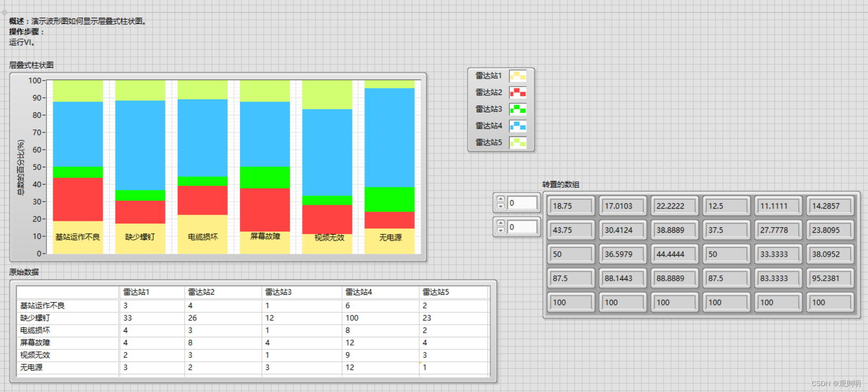This screenshot has width=868, height=392.
Task: Click the array cell with 12.5
Action: pyautogui.click(x=727, y=206)
